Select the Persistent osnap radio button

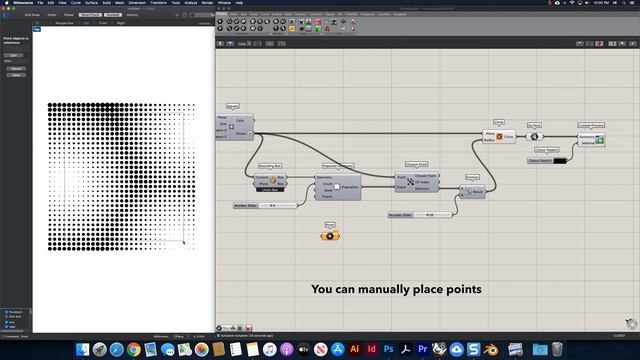tap(7, 312)
